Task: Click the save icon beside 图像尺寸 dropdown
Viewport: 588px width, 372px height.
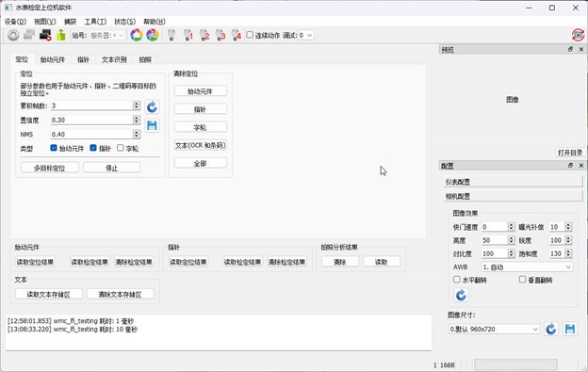Action: (x=570, y=329)
